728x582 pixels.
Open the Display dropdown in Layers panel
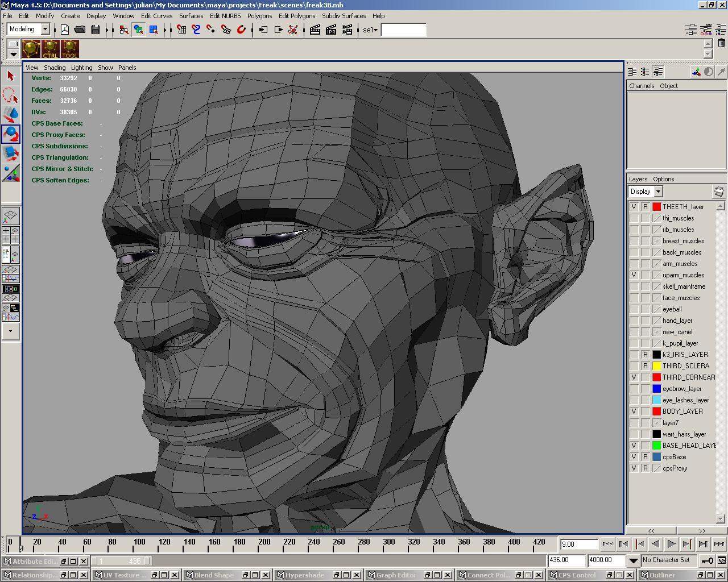(658, 192)
